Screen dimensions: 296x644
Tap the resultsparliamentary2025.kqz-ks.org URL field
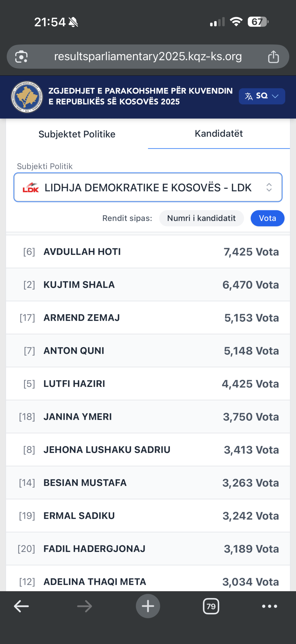pyautogui.click(x=148, y=57)
